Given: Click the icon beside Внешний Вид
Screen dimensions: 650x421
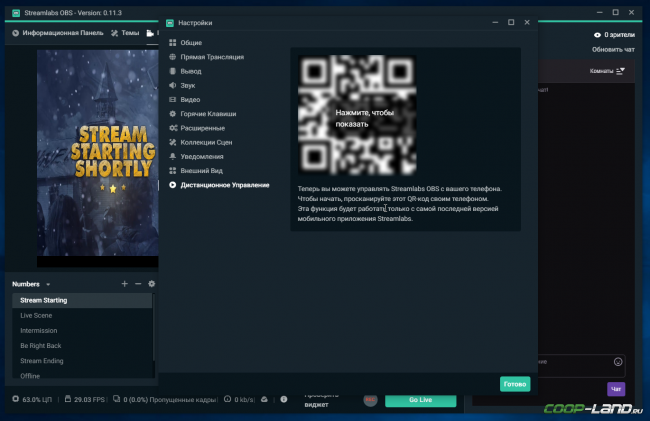Looking at the screenshot, I should click(x=172, y=171).
